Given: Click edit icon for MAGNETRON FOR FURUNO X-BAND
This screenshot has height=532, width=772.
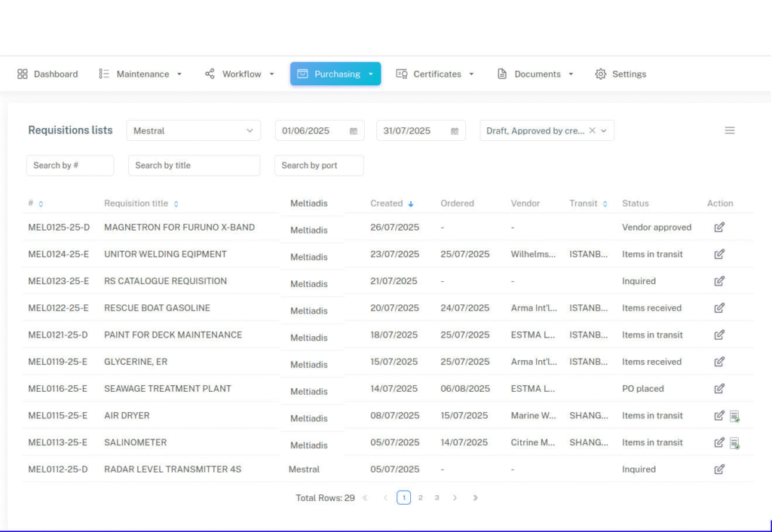Looking at the screenshot, I should pyautogui.click(x=719, y=227).
